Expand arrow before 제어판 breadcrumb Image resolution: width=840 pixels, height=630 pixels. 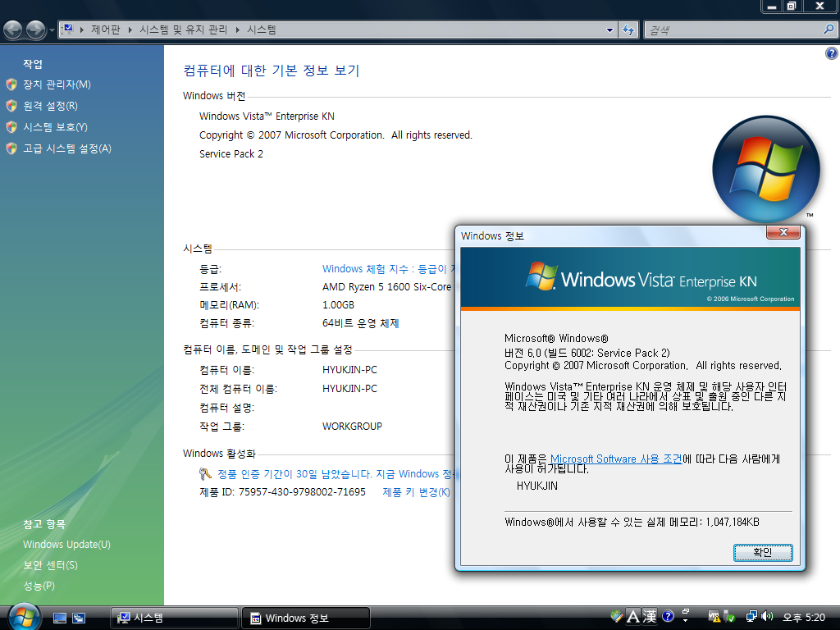pos(82,30)
